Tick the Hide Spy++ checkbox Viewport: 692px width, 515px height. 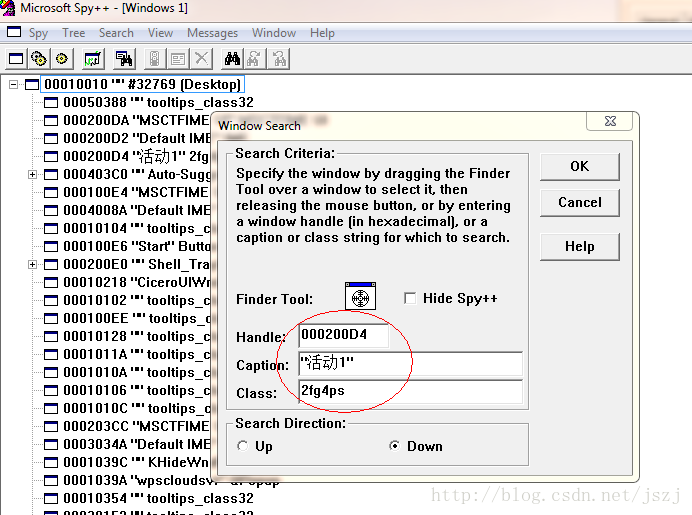pyautogui.click(x=410, y=298)
